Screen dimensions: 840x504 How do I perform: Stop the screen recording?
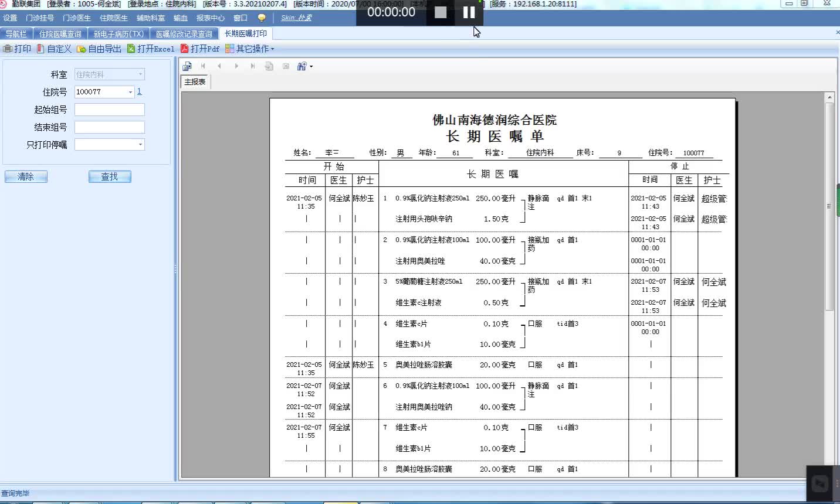441,12
